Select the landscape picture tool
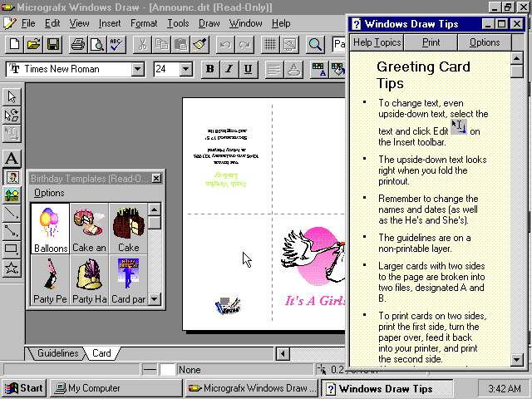Viewport: 532px width, 399px height. coord(12,195)
